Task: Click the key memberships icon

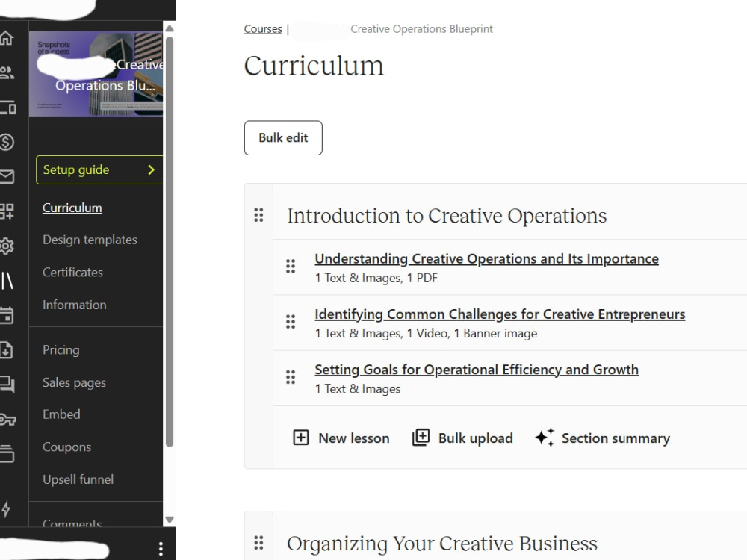Action: pyautogui.click(x=7, y=419)
